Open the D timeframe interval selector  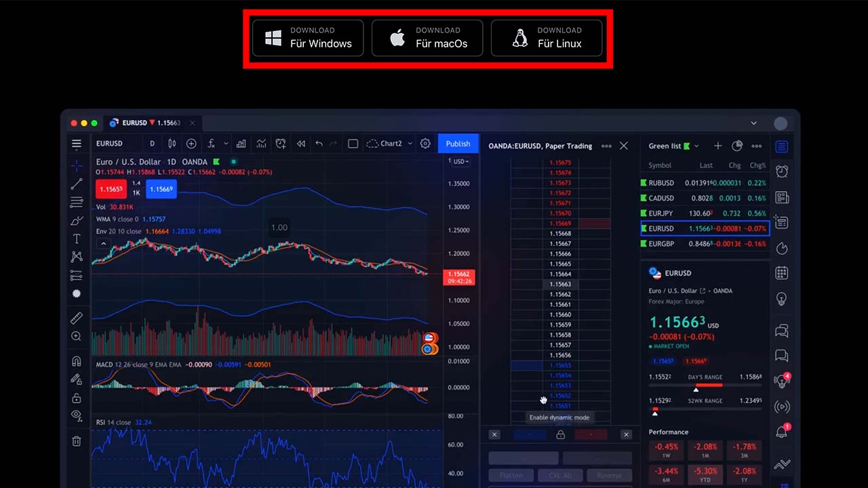pos(152,144)
